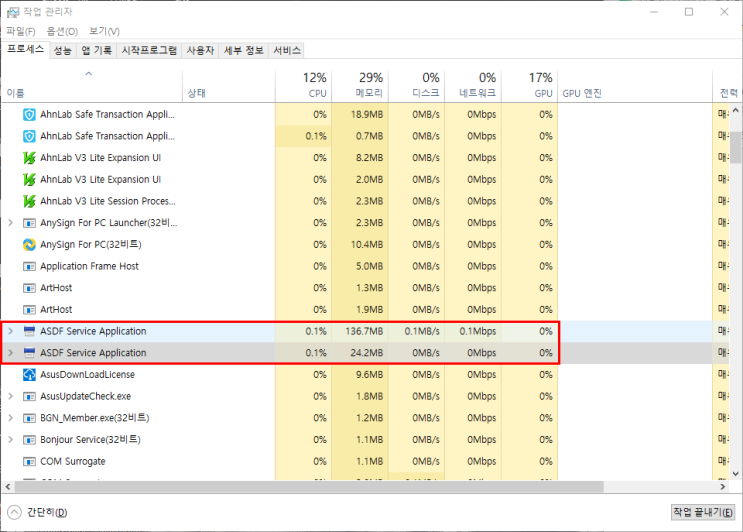Sort by the GPU 17% column header
The height and width of the screenshot is (532, 743).
pos(529,86)
